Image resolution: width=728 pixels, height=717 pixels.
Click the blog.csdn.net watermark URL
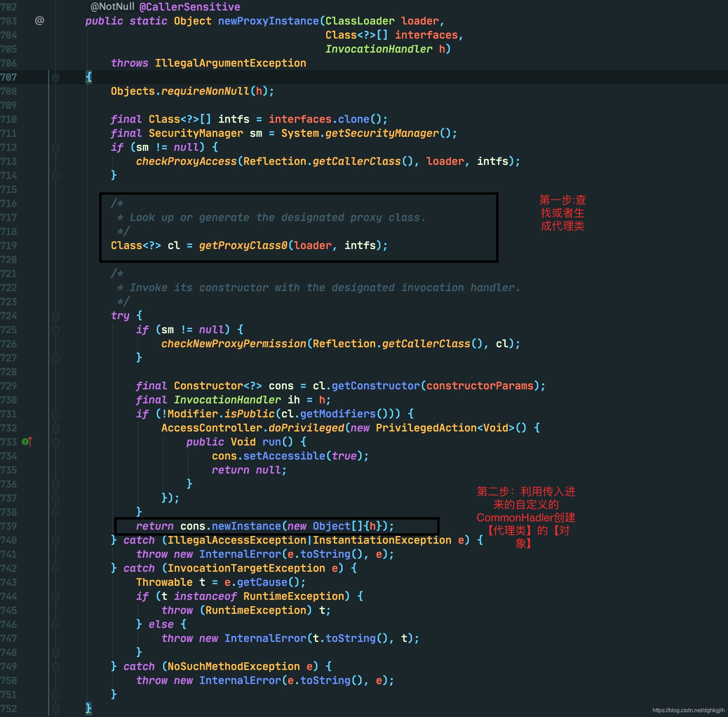688,710
